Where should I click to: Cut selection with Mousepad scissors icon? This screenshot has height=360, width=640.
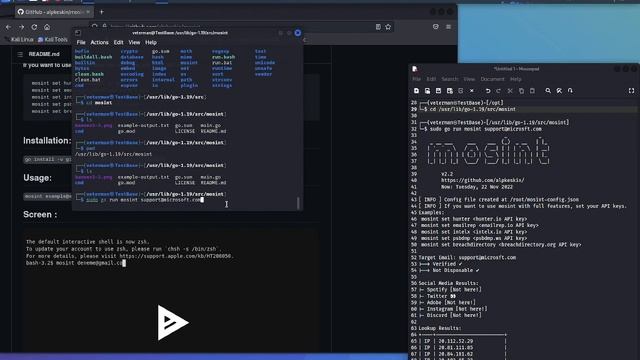pyautogui.click(x=510, y=91)
